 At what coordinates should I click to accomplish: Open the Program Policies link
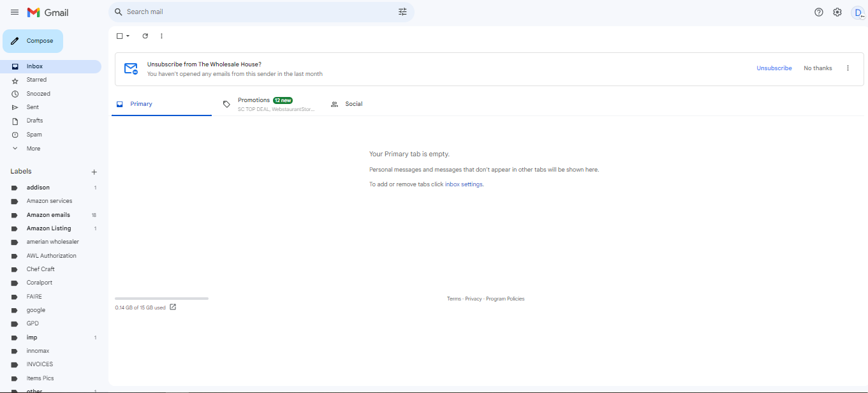point(505,299)
